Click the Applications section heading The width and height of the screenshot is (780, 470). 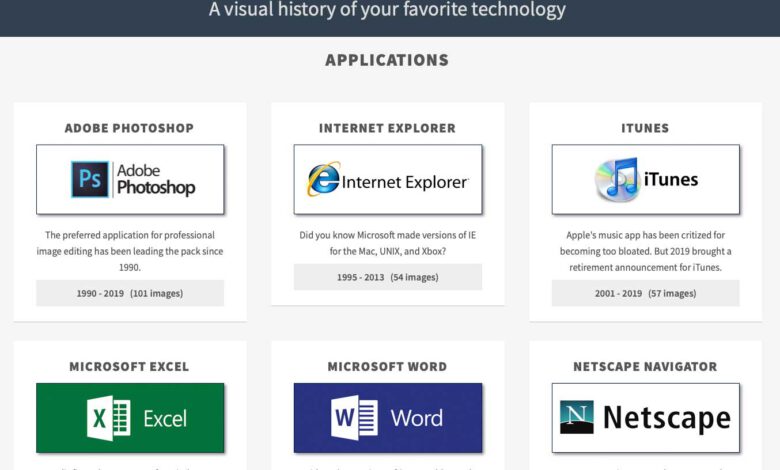point(387,60)
